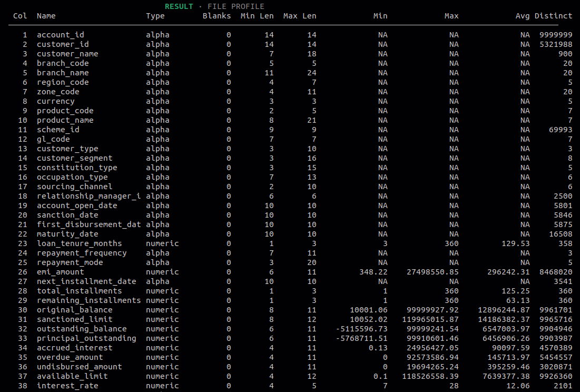Click distinct count '9999999' for account_id

(556, 35)
